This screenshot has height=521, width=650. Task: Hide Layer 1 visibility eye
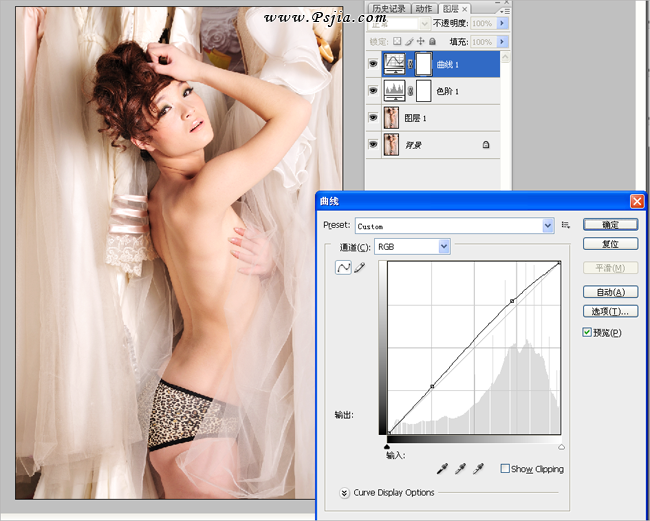(x=373, y=118)
